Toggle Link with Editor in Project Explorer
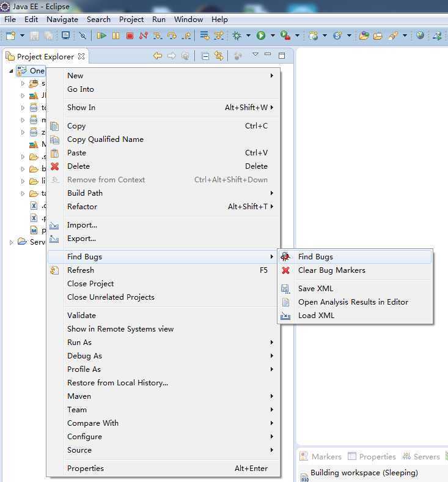448x482 pixels. tap(219, 56)
